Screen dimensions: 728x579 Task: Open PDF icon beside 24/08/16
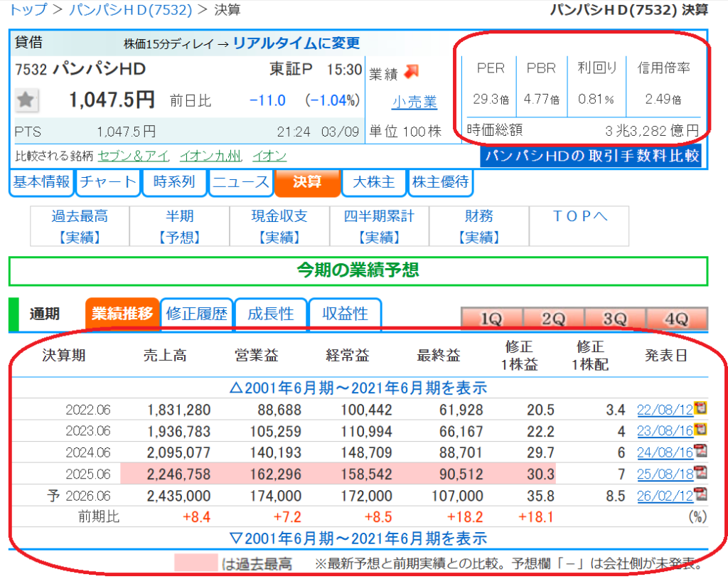pyautogui.click(x=700, y=451)
